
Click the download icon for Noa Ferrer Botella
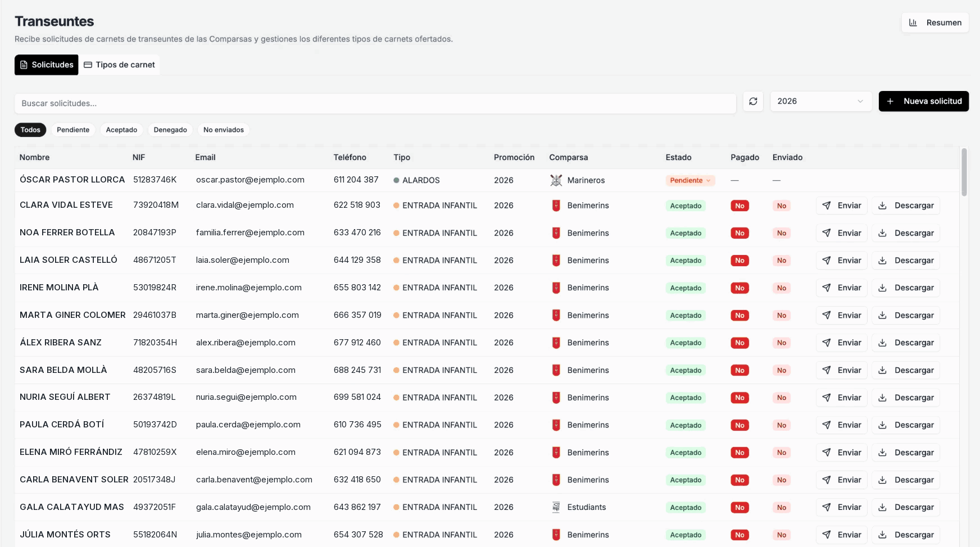tap(883, 233)
